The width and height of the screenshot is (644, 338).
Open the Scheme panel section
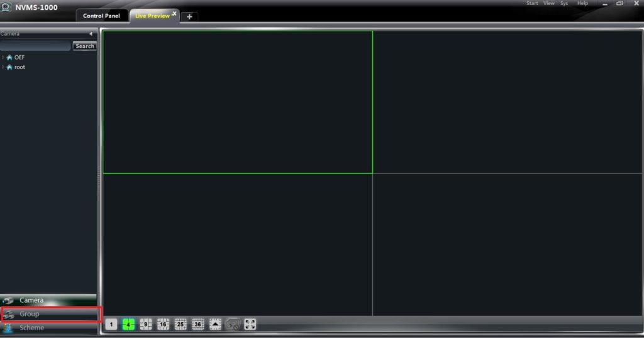click(48, 328)
